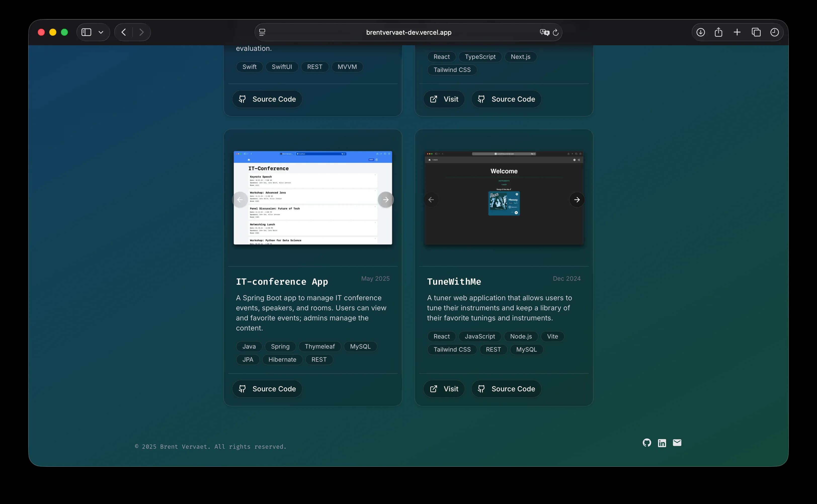Viewport: 817px width, 504px height.
Task: Open page reader menu icon in address bar
Action: click(262, 32)
